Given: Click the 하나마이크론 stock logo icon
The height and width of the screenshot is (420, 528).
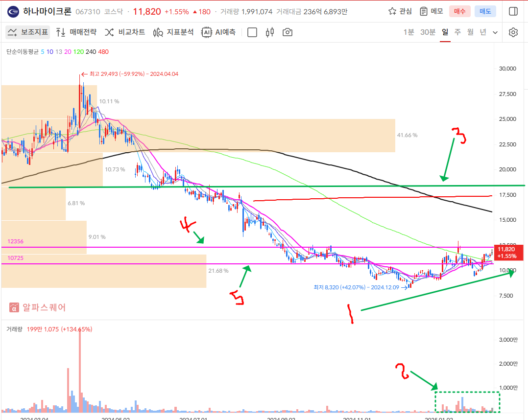Looking at the screenshot, I should point(13,12).
